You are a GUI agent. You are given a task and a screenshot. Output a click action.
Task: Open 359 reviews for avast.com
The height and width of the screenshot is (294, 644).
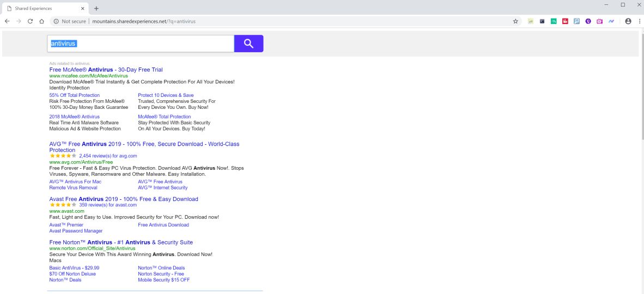tap(108, 205)
